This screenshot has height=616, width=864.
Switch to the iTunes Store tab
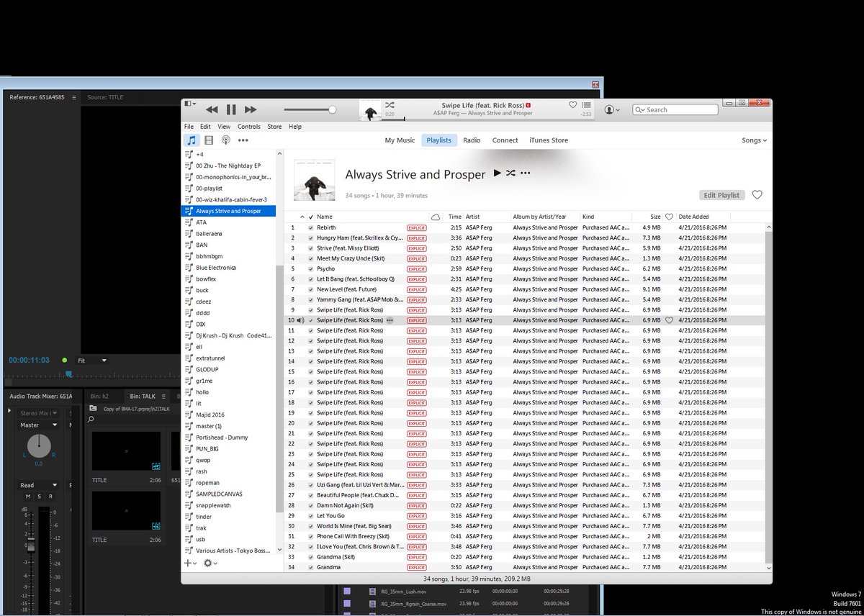click(549, 140)
